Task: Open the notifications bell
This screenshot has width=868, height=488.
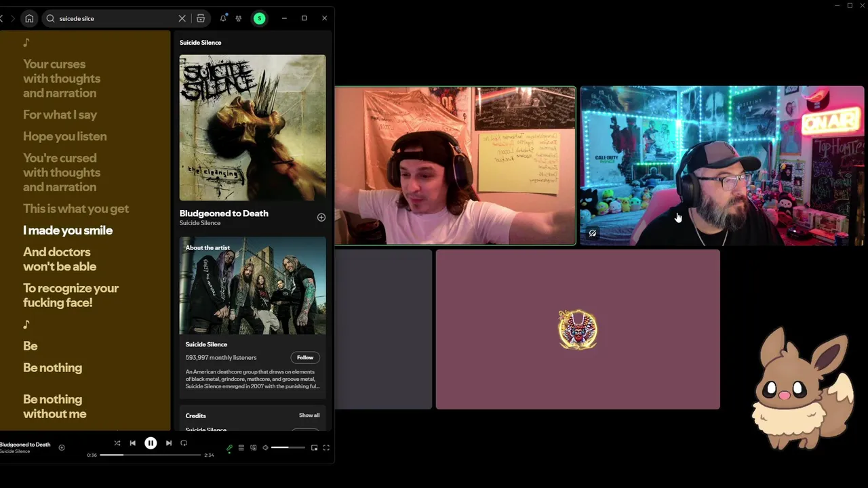Action: coord(223,18)
